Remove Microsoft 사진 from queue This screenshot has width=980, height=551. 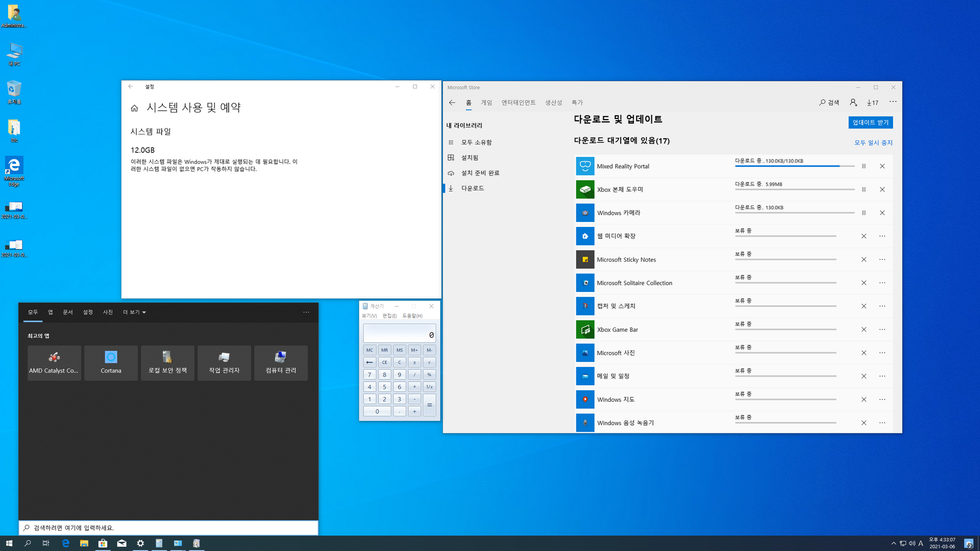pos(864,353)
